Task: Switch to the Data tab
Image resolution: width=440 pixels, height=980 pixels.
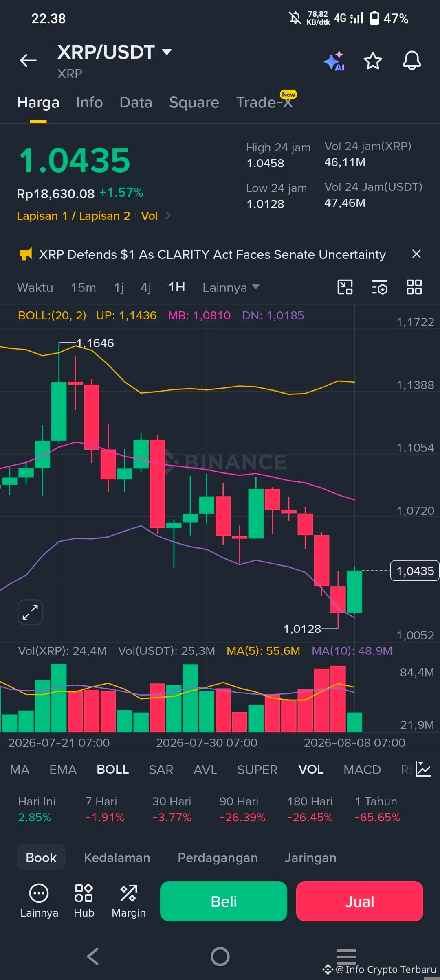Action: [136, 103]
